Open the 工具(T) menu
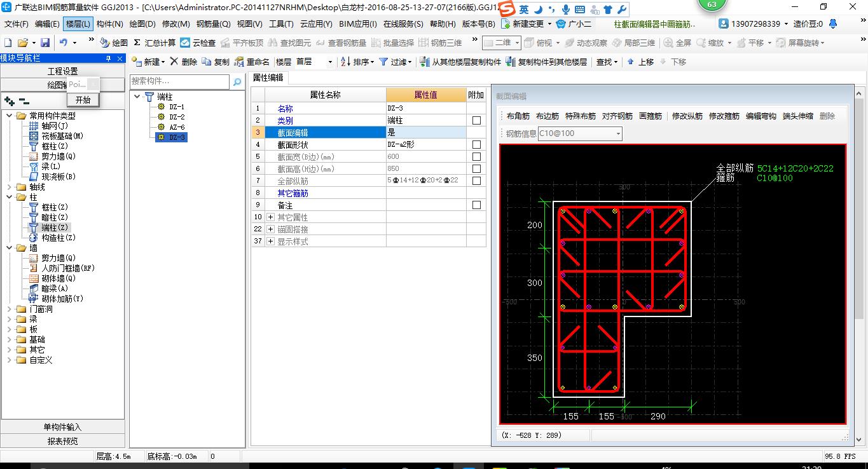This screenshot has height=469, width=868. (x=281, y=24)
